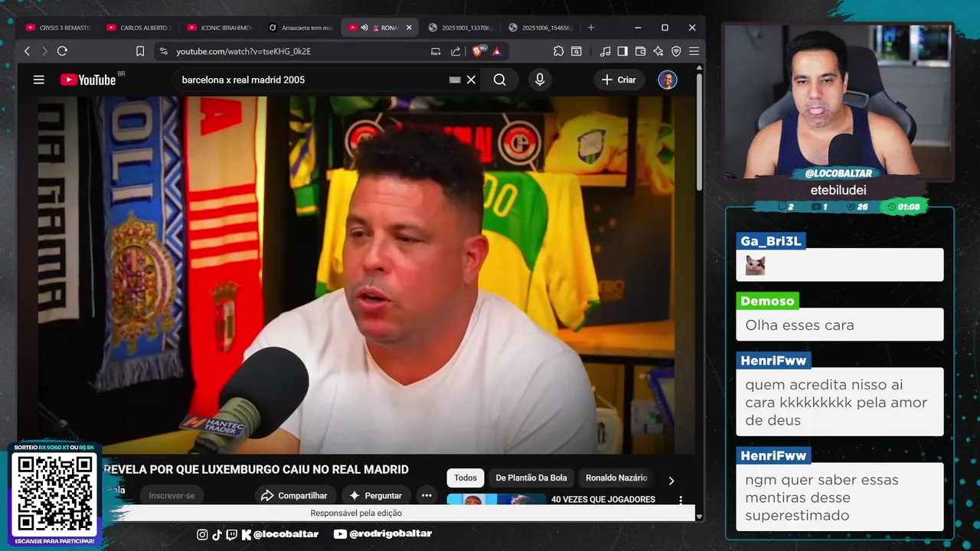Switch to CARLOS ALBERTO tab
This screenshot has width=980, height=551.
point(139,28)
